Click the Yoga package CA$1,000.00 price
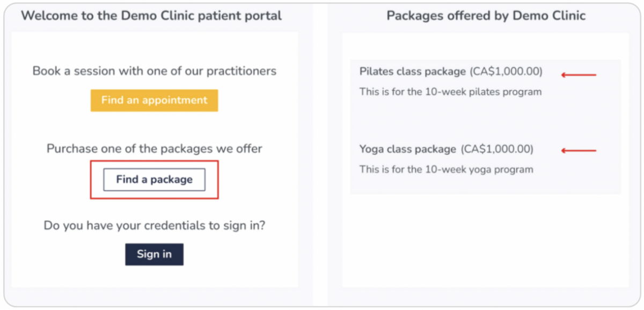This screenshot has height=310, width=644. (x=497, y=149)
